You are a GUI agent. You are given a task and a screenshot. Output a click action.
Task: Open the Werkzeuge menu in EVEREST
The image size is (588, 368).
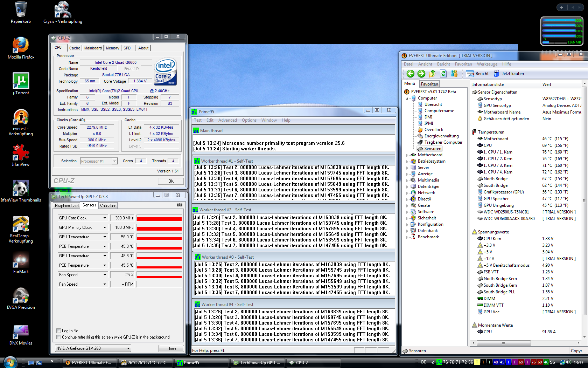(x=487, y=64)
